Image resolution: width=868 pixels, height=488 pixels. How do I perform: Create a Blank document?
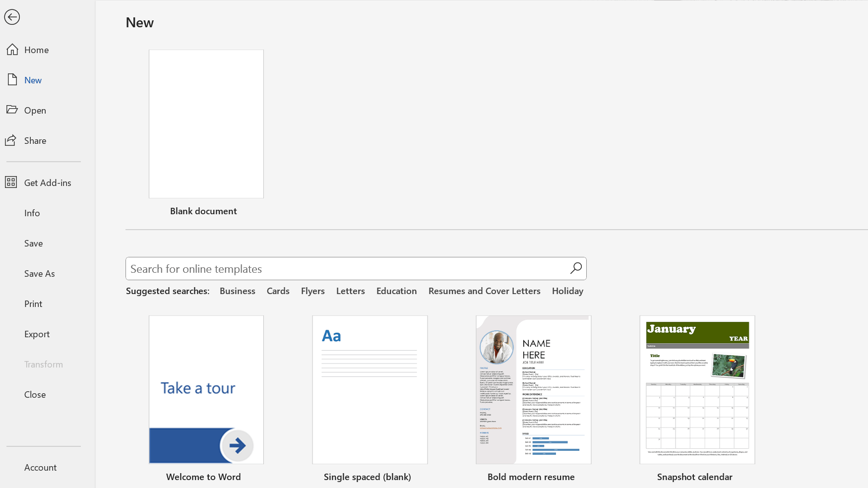[x=206, y=124]
